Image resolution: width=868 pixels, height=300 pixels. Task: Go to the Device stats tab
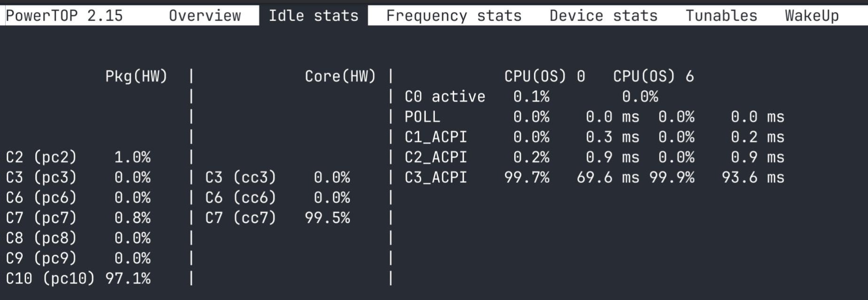(603, 16)
